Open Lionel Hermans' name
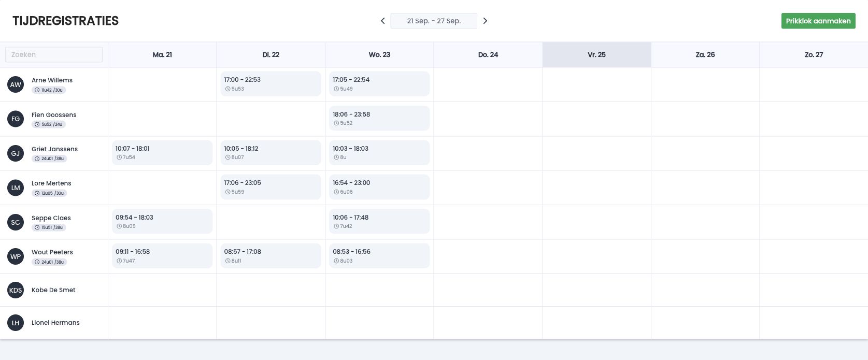This screenshot has width=868, height=360. coord(55,323)
